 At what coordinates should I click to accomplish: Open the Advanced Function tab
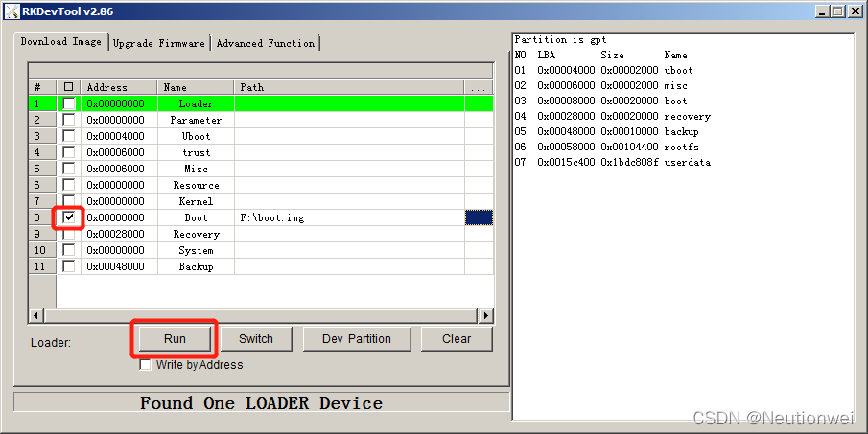265,44
